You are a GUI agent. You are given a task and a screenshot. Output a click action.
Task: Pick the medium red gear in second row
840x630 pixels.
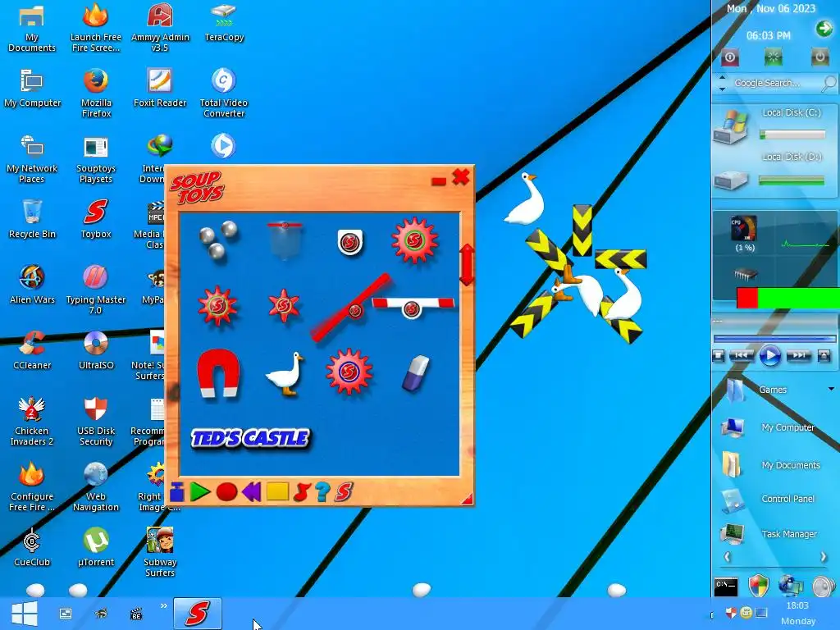pos(217,306)
